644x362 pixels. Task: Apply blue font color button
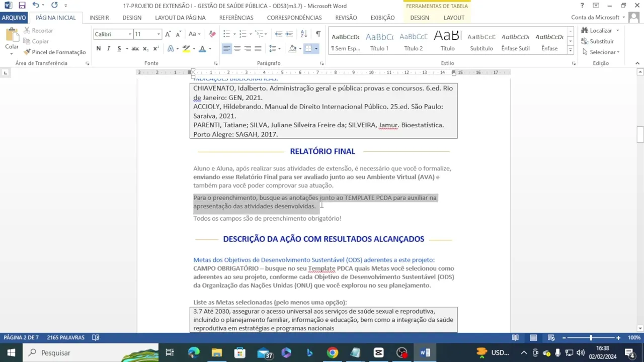(x=202, y=48)
